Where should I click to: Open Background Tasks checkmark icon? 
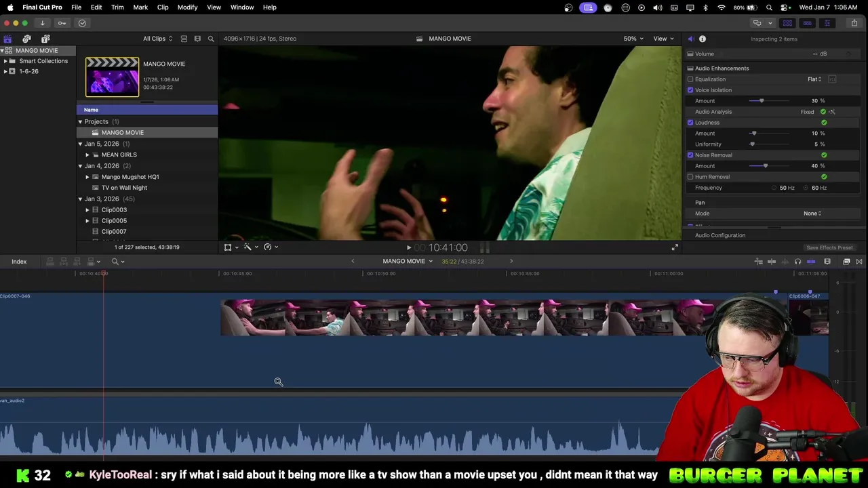pos(82,23)
